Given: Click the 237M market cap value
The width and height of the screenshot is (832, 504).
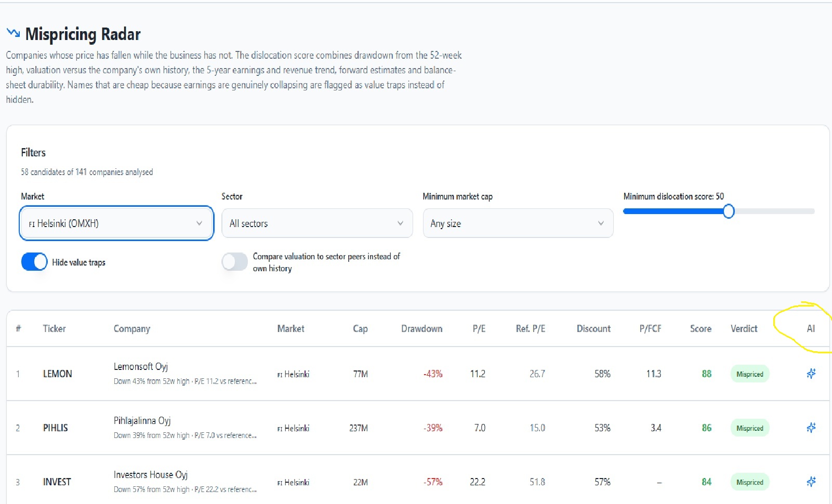Looking at the screenshot, I should [x=359, y=428].
